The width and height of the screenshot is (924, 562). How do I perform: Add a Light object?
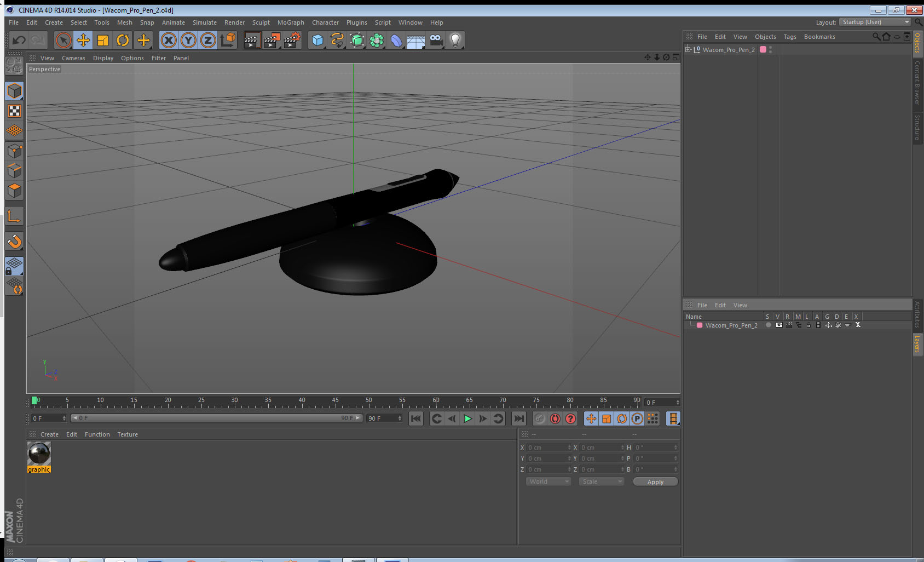455,40
